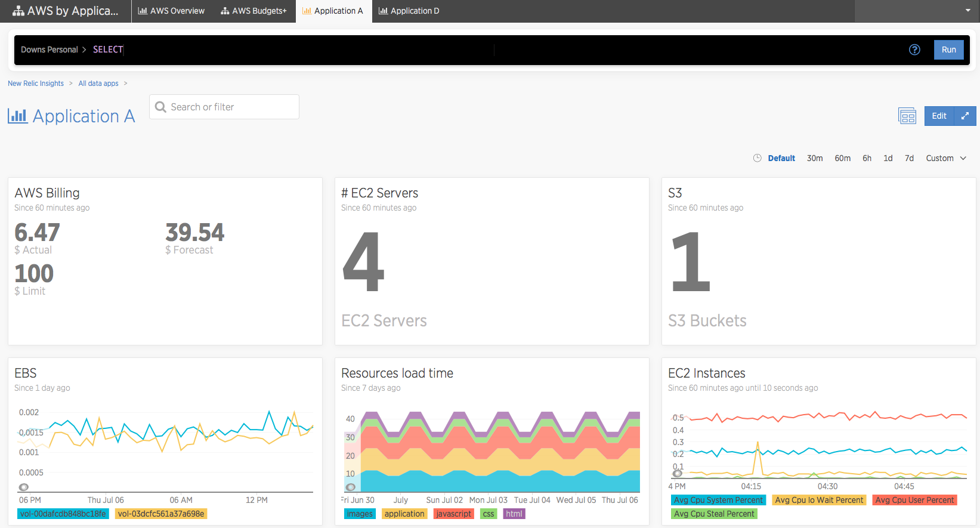Open the New Relic Insights breadcrumb link

coord(36,84)
